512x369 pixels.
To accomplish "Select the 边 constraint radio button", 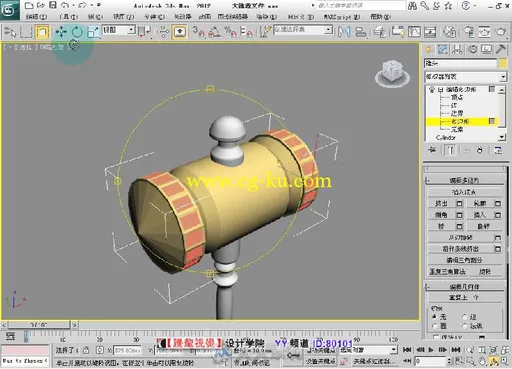I will point(465,317).
